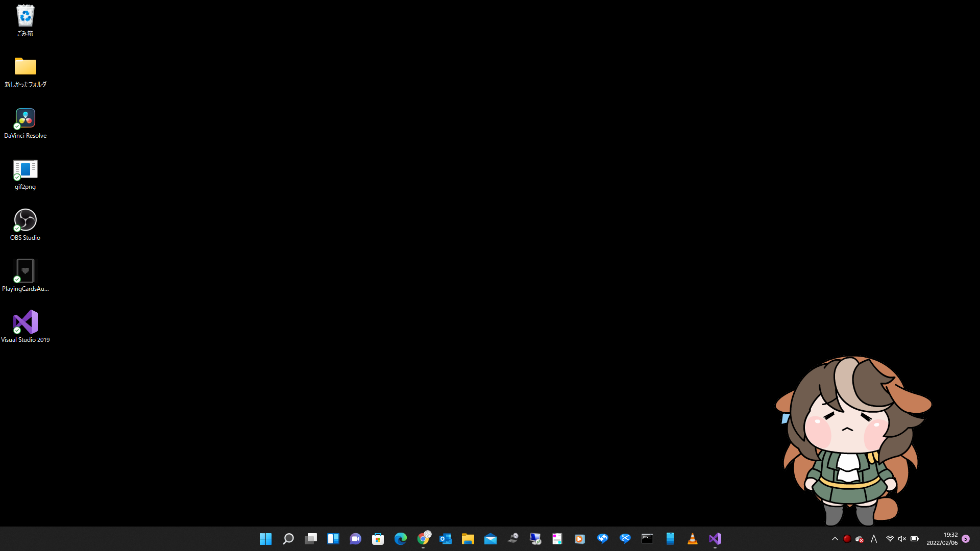The width and height of the screenshot is (980, 551).
Task: Click the battery status tray icon
Action: (915, 539)
